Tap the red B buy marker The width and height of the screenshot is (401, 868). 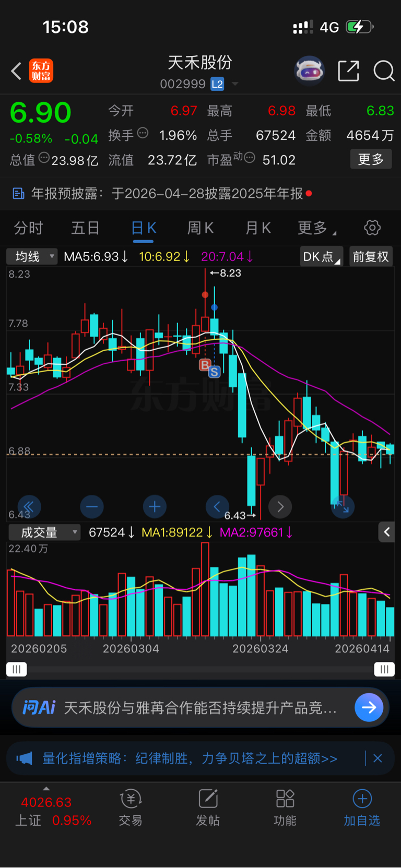(x=205, y=365)
